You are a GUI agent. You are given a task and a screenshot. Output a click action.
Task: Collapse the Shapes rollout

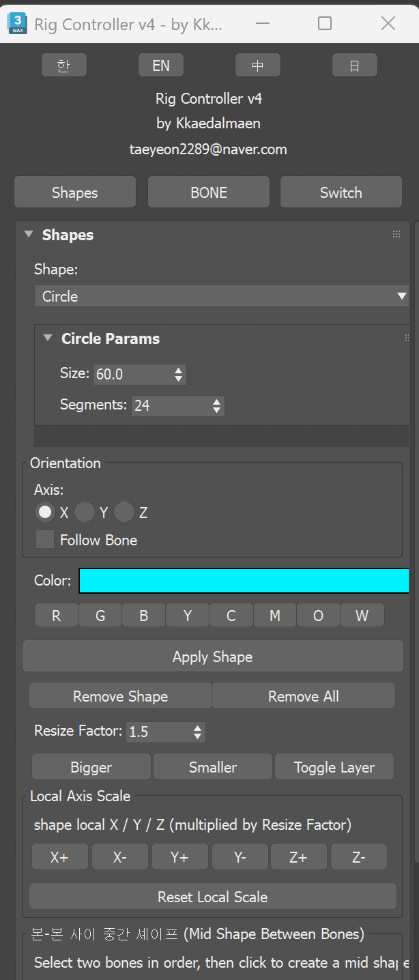[x=29, y=234]
